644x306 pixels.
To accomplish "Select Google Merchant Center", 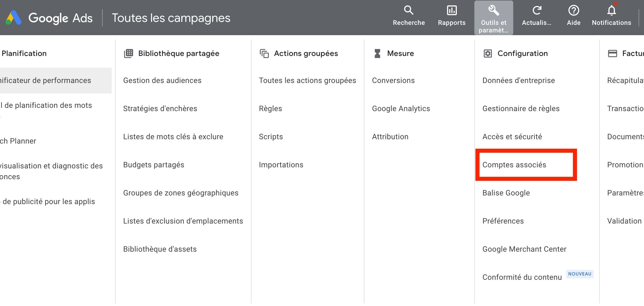I will (x=524, y=249).
